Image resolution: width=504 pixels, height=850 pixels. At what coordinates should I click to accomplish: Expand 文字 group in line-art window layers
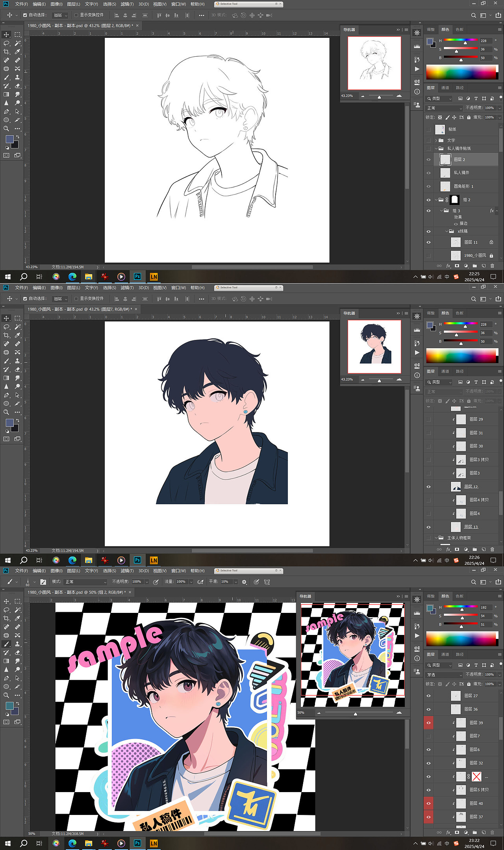point(436,140)
